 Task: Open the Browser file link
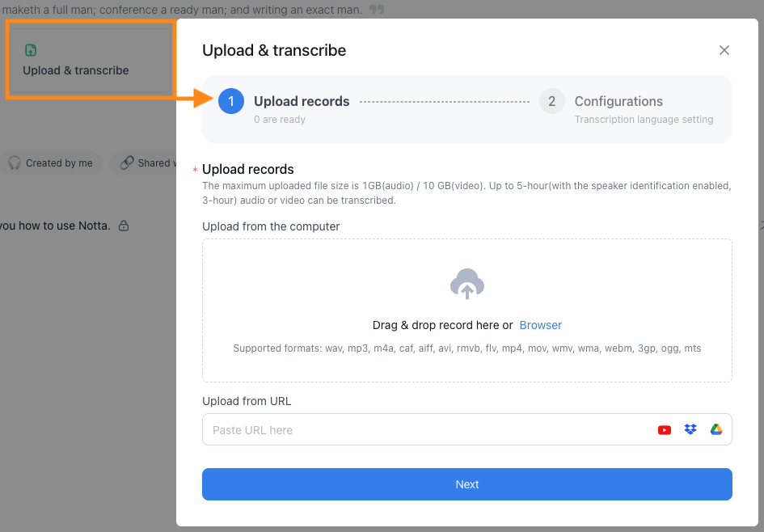540,325
